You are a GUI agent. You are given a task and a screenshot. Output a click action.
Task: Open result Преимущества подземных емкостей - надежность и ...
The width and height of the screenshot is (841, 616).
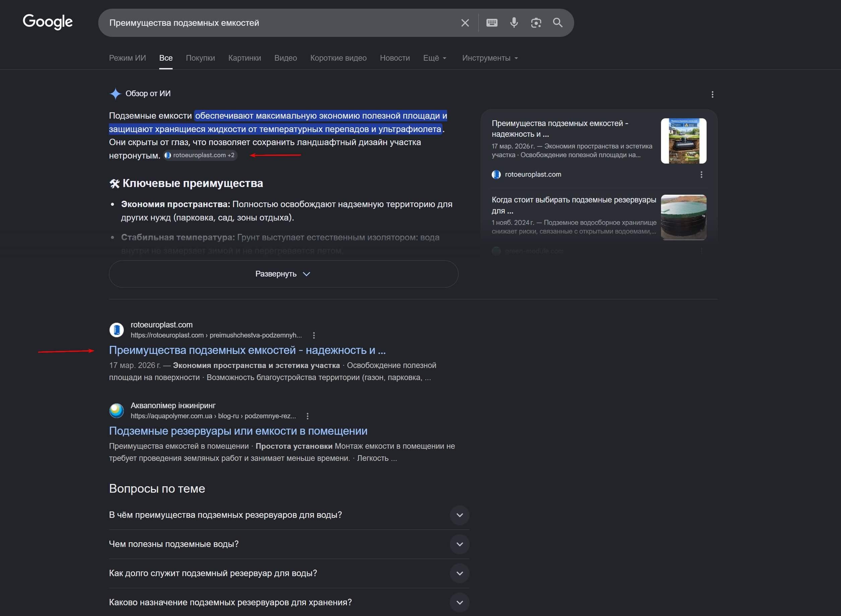[247, 350]
